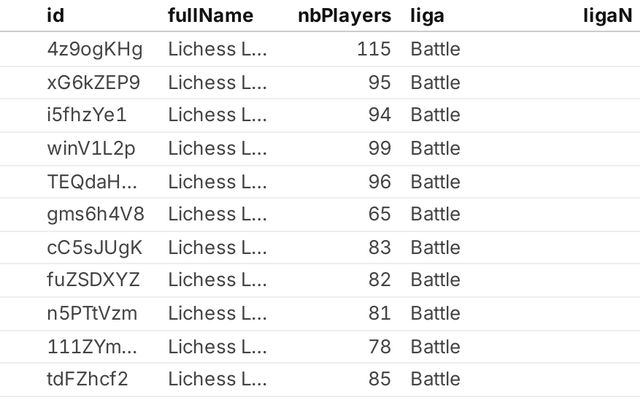Click the id cell xG6kZEP9

[94, 82]
